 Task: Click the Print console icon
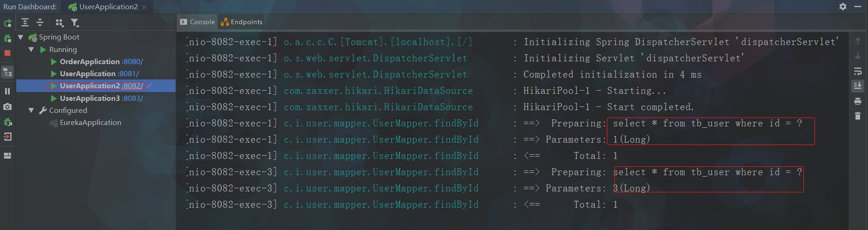coord(858,101)
